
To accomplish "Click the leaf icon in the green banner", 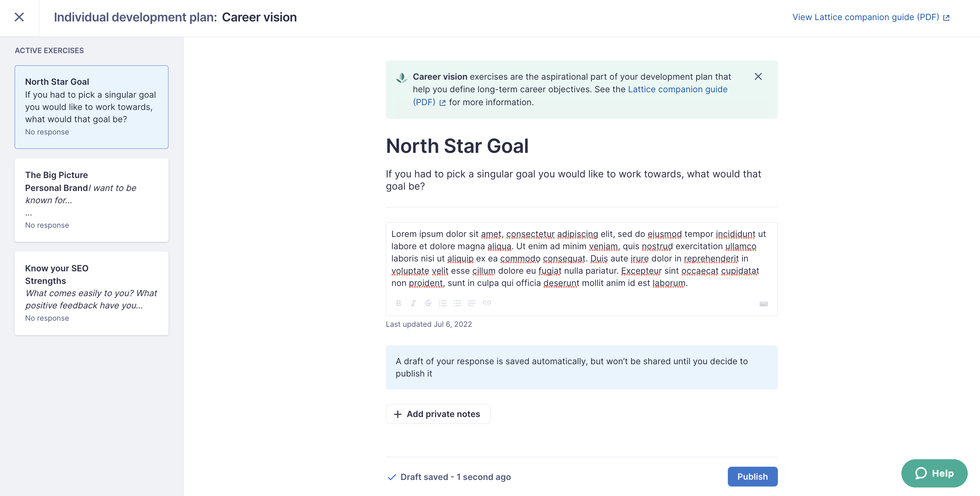I will coord(402,77).
